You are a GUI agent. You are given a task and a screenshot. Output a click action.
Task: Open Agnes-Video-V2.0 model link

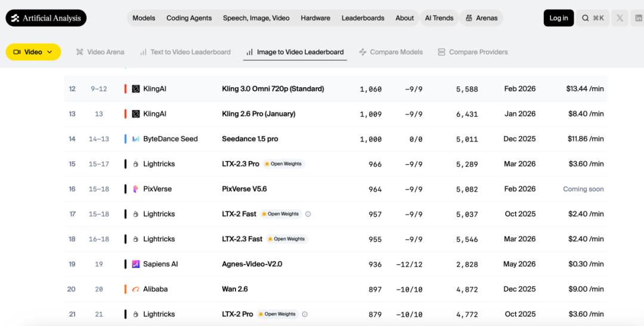click(252, 264)
